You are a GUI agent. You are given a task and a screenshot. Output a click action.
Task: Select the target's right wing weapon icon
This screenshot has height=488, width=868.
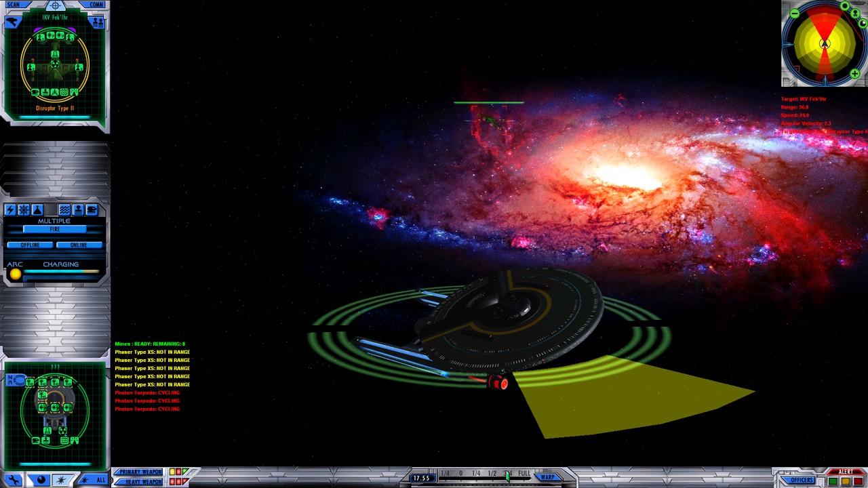79,66
